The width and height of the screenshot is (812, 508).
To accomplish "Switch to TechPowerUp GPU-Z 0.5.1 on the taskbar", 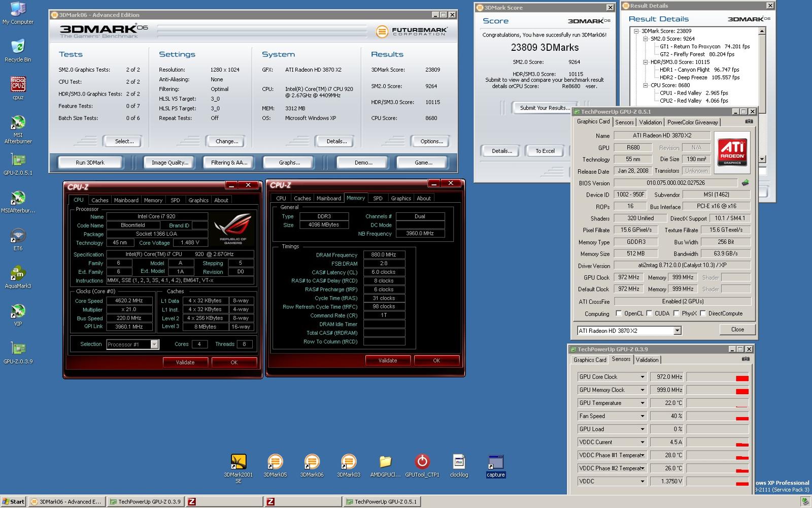I will point(383,501).
